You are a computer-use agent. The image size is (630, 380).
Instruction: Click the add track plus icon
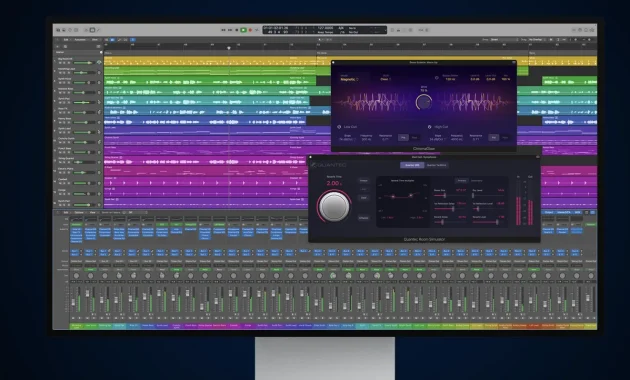(x=57, y=46)
